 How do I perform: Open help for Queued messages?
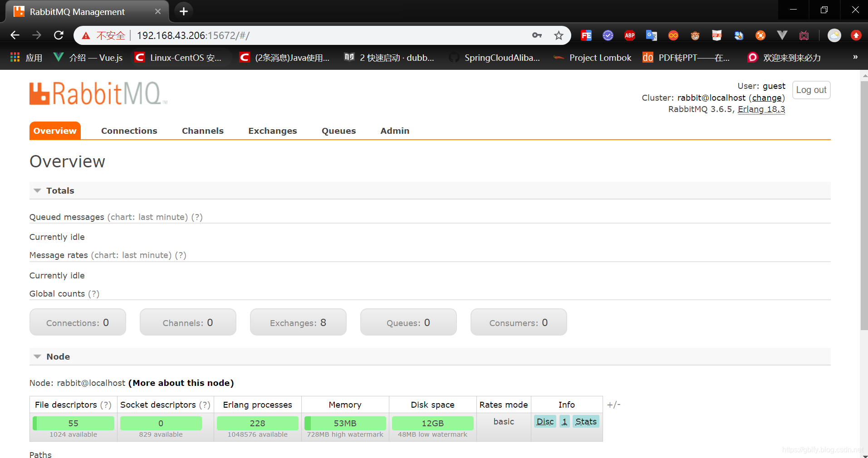pos(197,217)
